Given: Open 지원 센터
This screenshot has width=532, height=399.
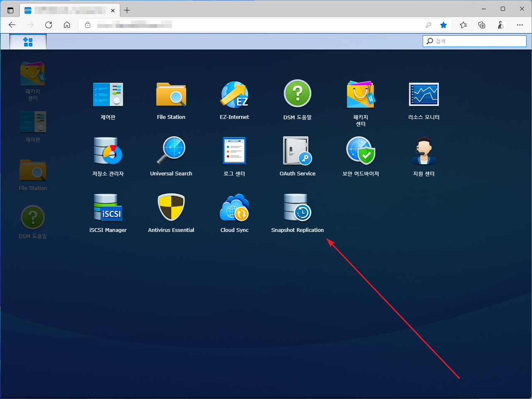Looking at the screenshot, I should click(424, 157).
